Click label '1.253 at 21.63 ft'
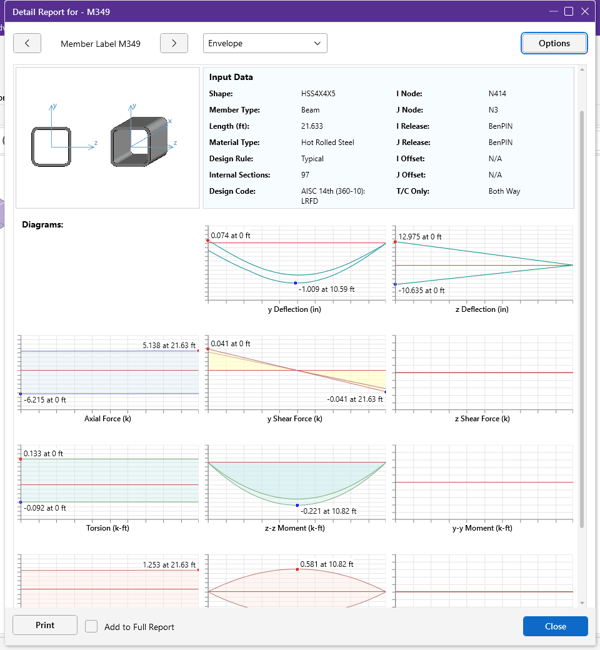 (169, 565)
